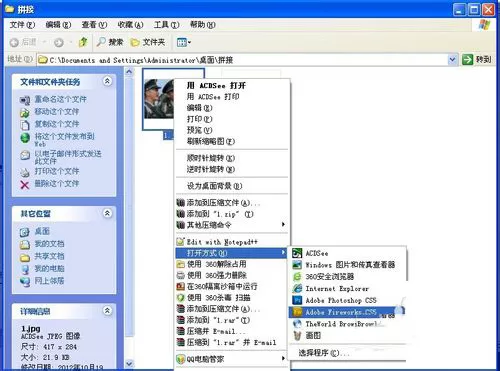The width and height of the screenshot is (500, 371).
Task: Click the red X delete icon
Action: point(25,184)
